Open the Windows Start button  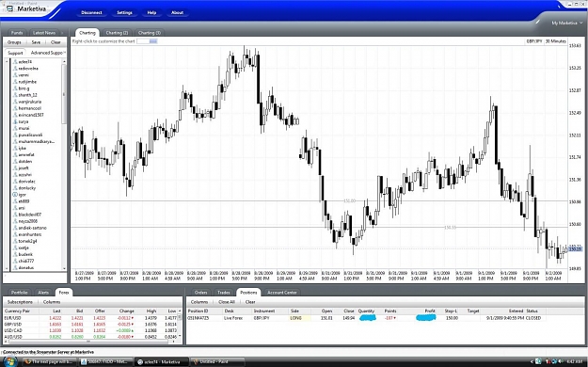[9, 361]
